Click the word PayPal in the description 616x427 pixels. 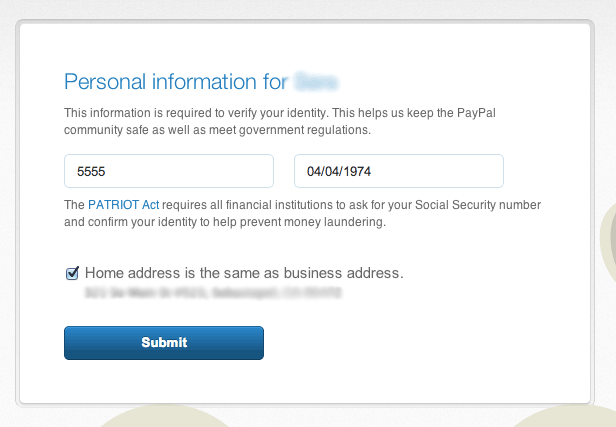[476, 113]
